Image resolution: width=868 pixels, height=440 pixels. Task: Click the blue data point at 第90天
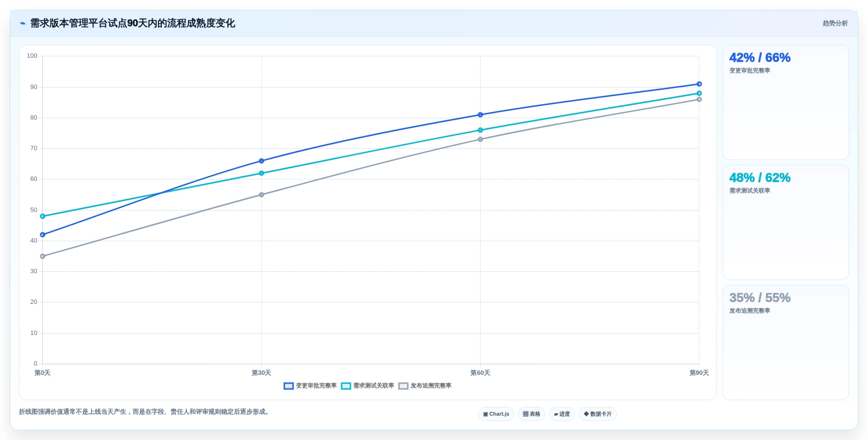[x=699, y=84]
